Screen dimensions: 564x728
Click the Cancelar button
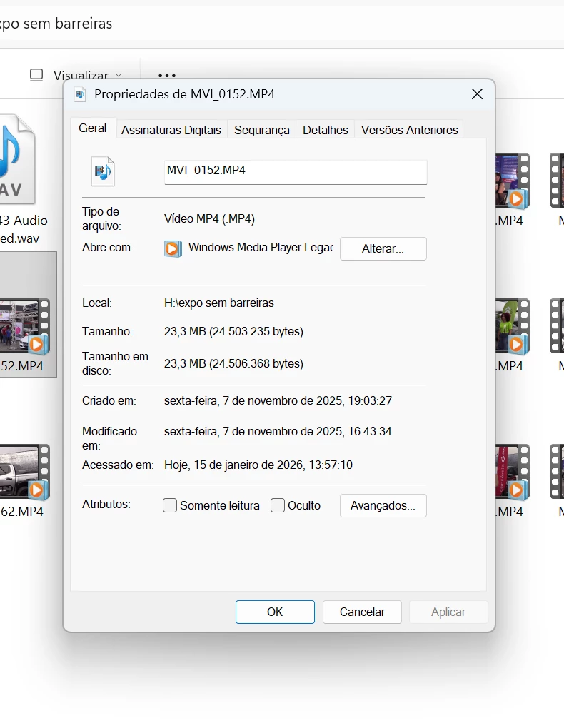pos(362,612)
